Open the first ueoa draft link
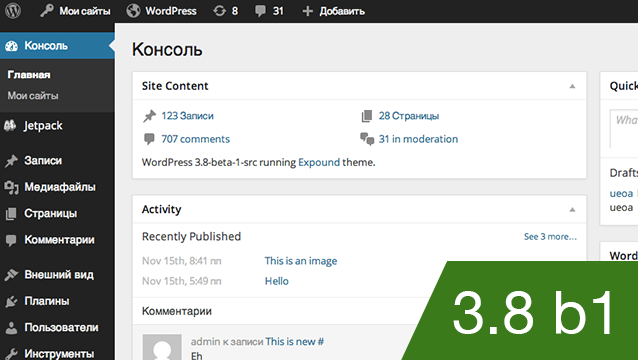The height and width of the screenshot is (360, 638). click(621, 194)
